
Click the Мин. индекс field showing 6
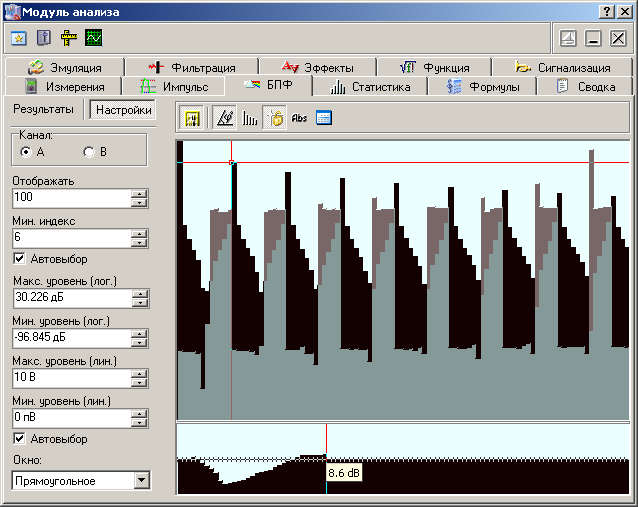point(72,238)
